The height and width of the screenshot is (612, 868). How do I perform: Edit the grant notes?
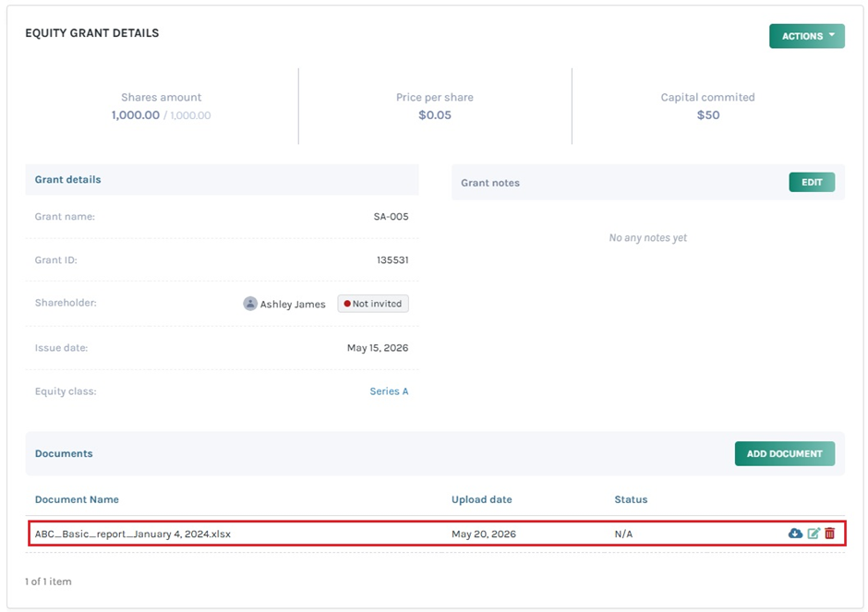pos(812,182)
